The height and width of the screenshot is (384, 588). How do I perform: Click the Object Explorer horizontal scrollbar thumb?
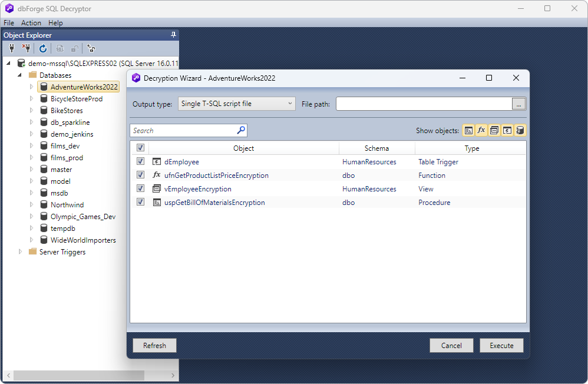79,375
